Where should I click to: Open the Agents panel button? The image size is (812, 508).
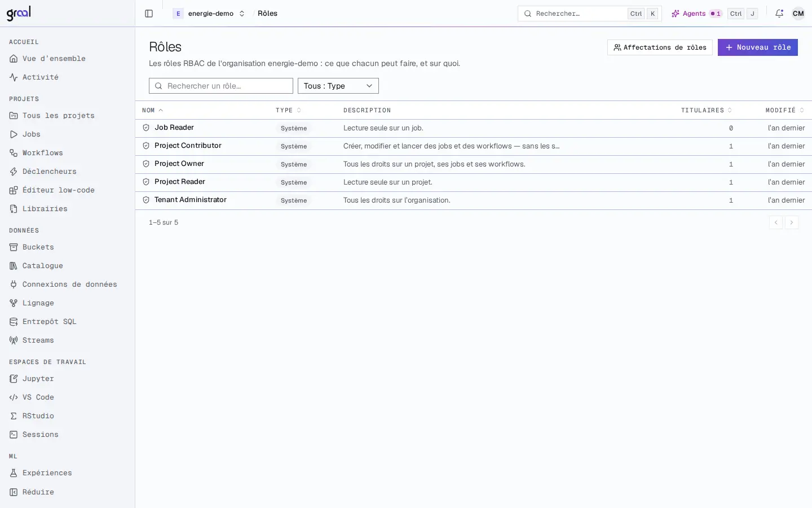[697, 14]
